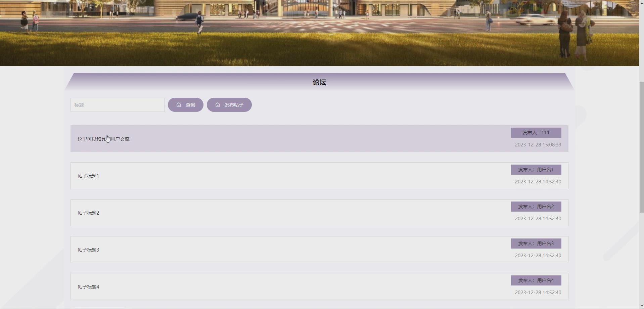Image resolution: width=644 pixels, height=309 pixels.
Task: Focus the 标题 search input field
Action: click(x=118, y=105)
